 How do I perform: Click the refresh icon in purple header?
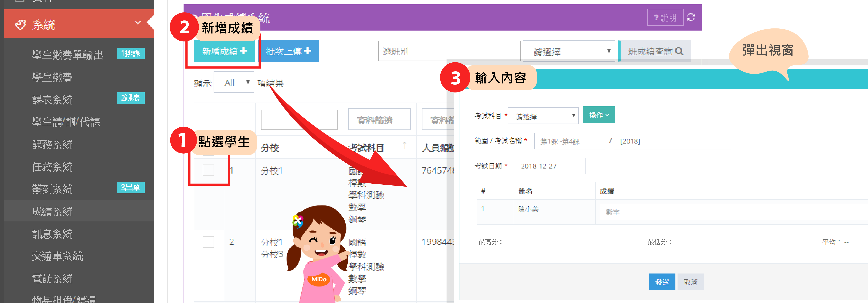[691, 17]
